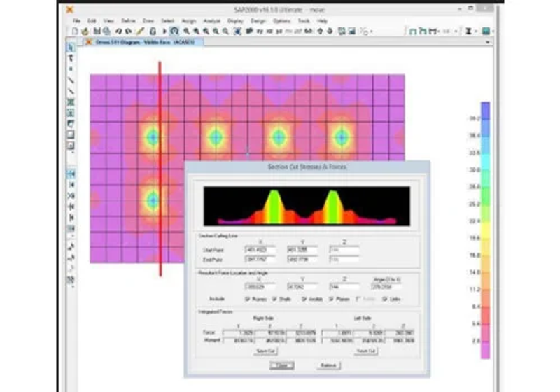This screenshot has height=392, width=560.
Task: Click the End Point Y input field
Action: click(302, 259)
